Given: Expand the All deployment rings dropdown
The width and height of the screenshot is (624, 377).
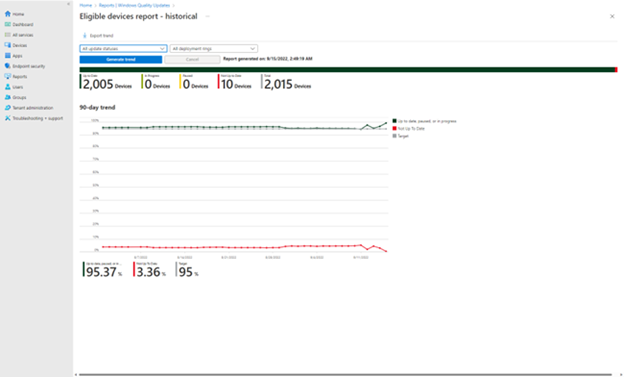Looking at the screenshot, I should pos(214,49).
